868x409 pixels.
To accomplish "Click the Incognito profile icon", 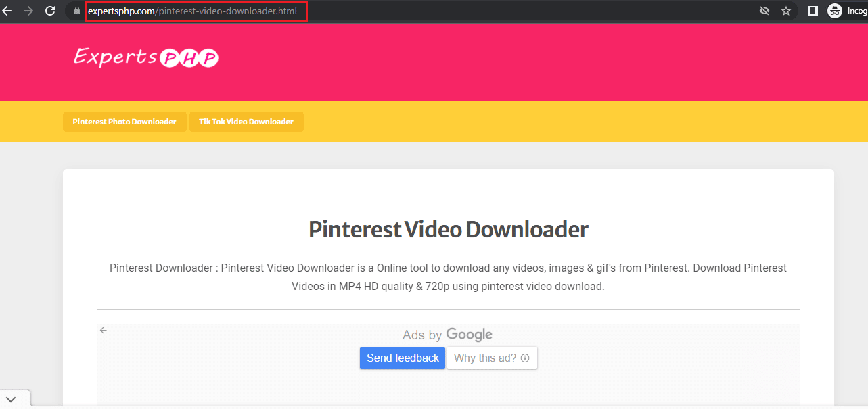I will [x=835, y=11].
